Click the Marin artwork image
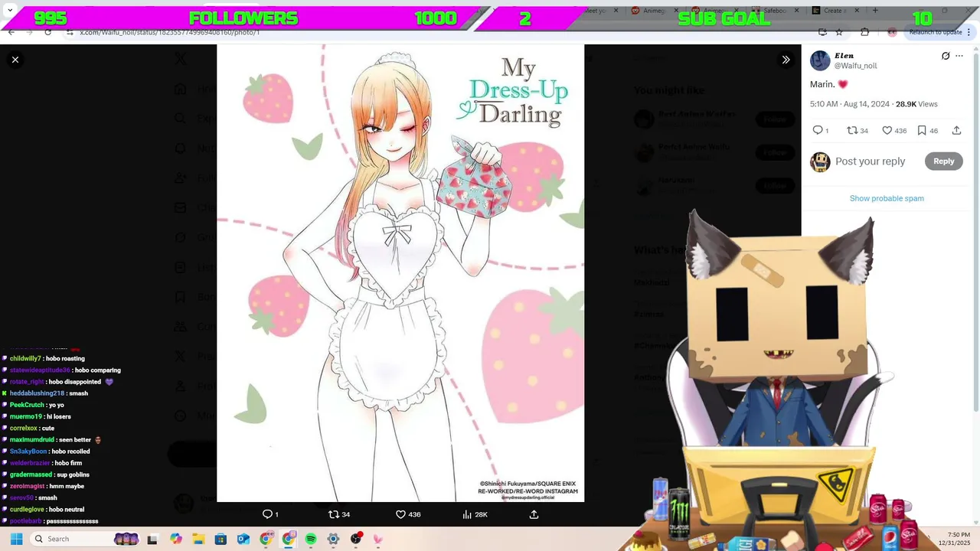 (400, 273)
